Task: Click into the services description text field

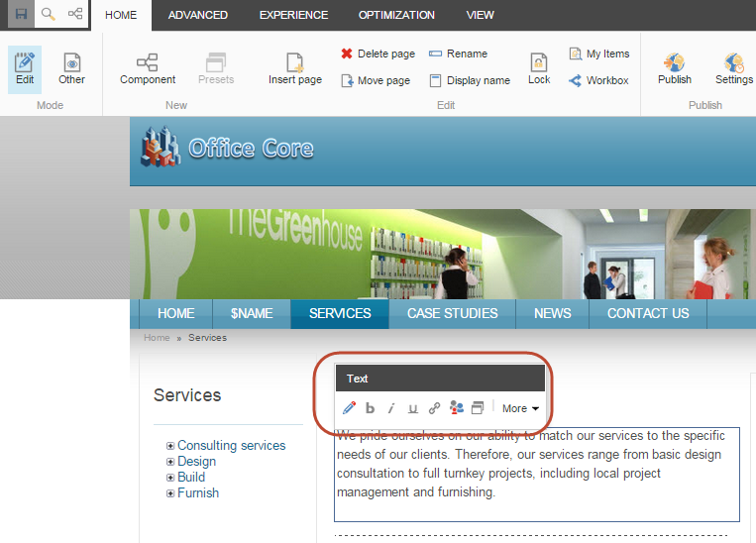Action: point(537,475)
